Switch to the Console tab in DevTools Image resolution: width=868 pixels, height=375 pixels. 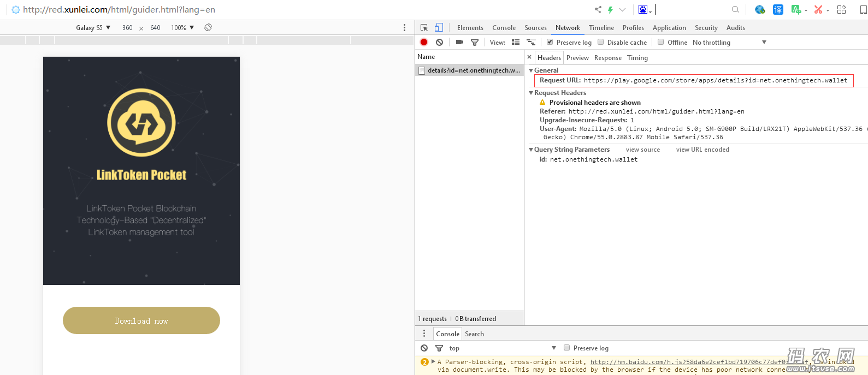[504, 27]
